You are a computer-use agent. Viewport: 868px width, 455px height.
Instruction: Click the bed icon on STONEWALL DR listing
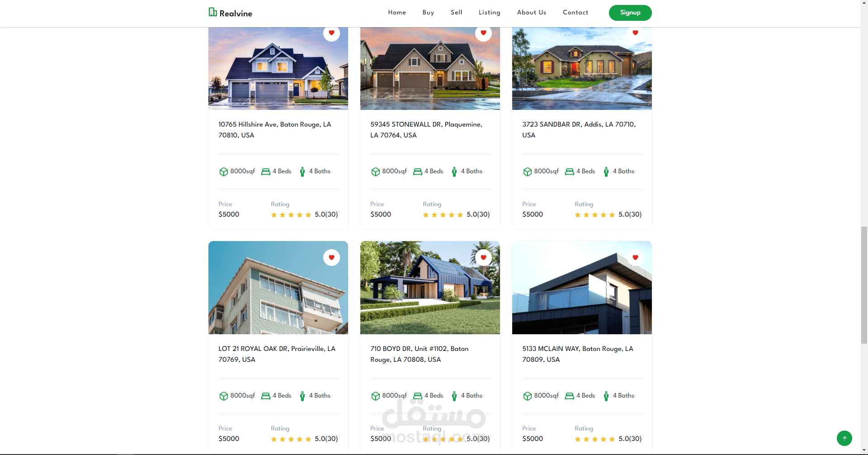[417, 172]
